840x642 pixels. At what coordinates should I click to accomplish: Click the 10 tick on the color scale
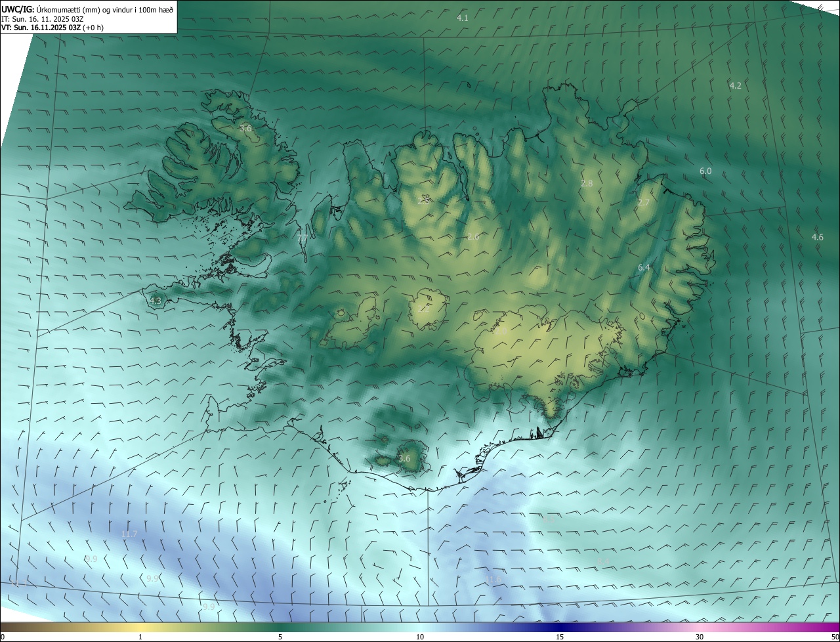(x=420, y=637)
